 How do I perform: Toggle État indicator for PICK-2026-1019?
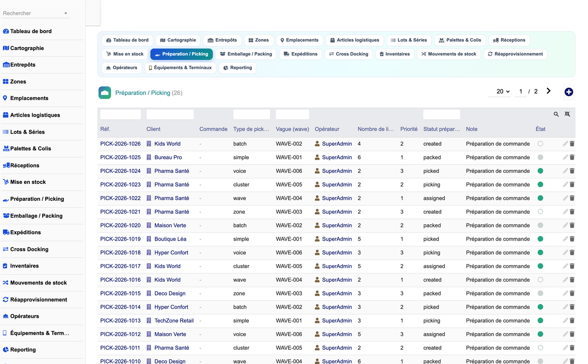(540, 239)
